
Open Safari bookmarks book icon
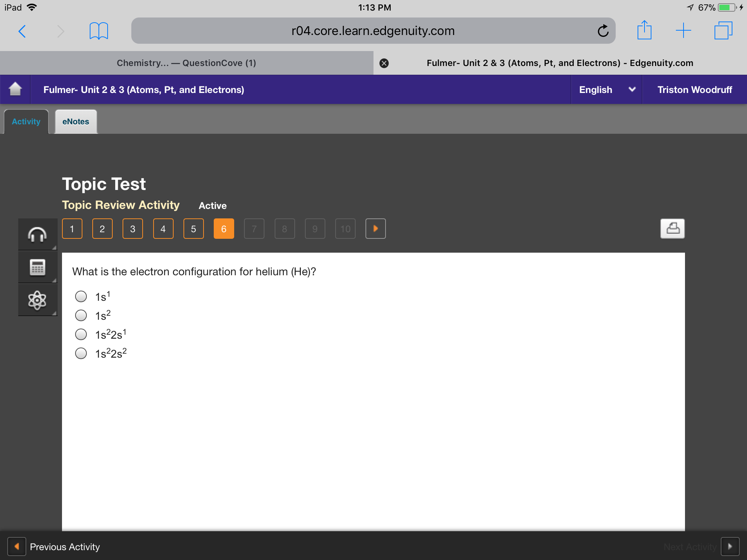coord(98,31)
